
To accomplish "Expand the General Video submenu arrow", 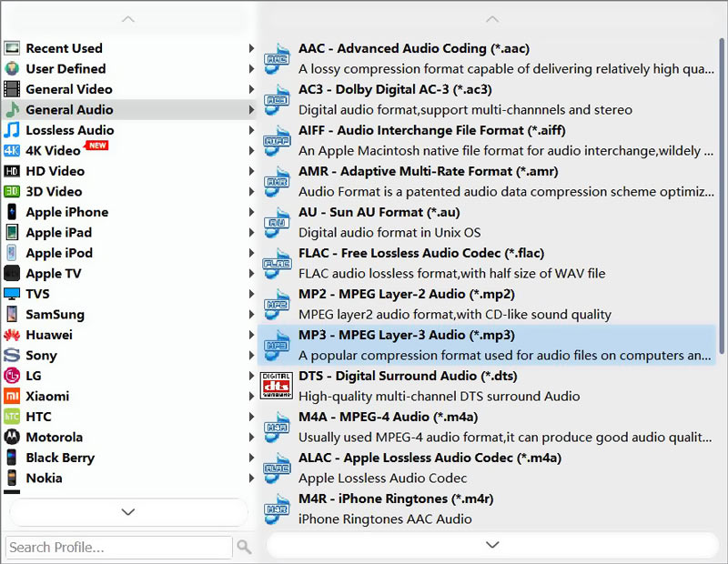I will tap(251, 89).
